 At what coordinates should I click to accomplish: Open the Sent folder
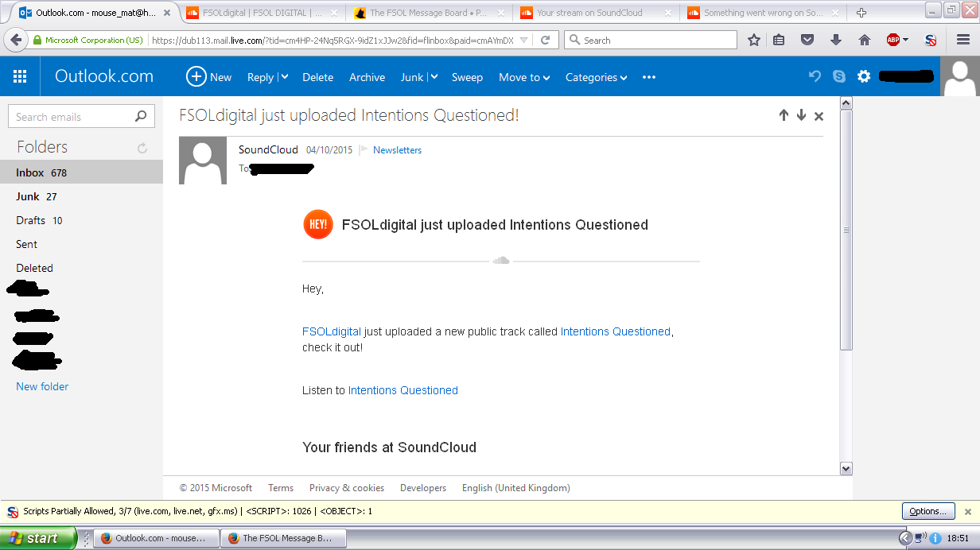(81, 244)
